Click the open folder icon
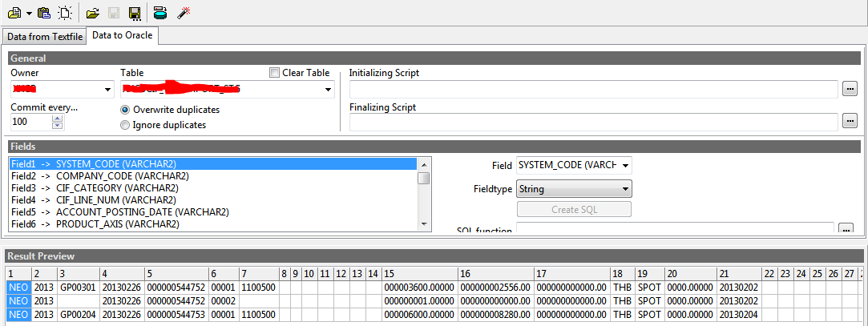 (x=93, y=13)
